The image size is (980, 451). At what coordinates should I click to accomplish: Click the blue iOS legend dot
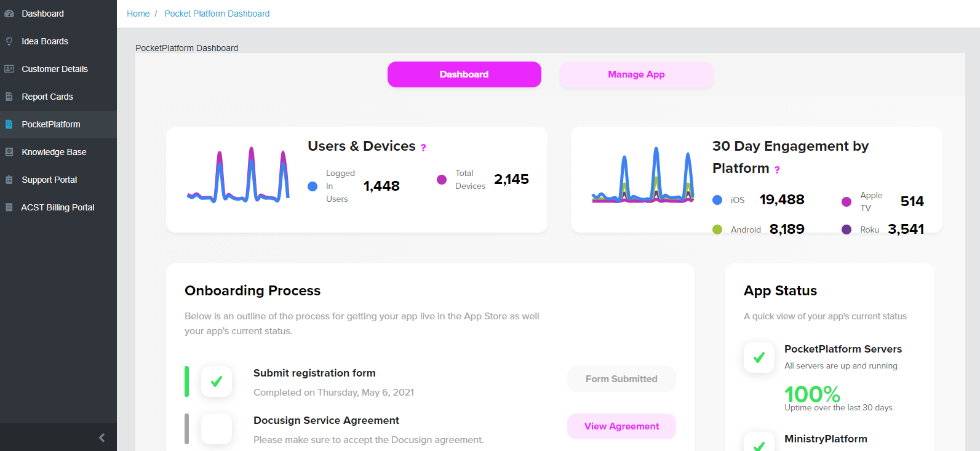[717, 200]
